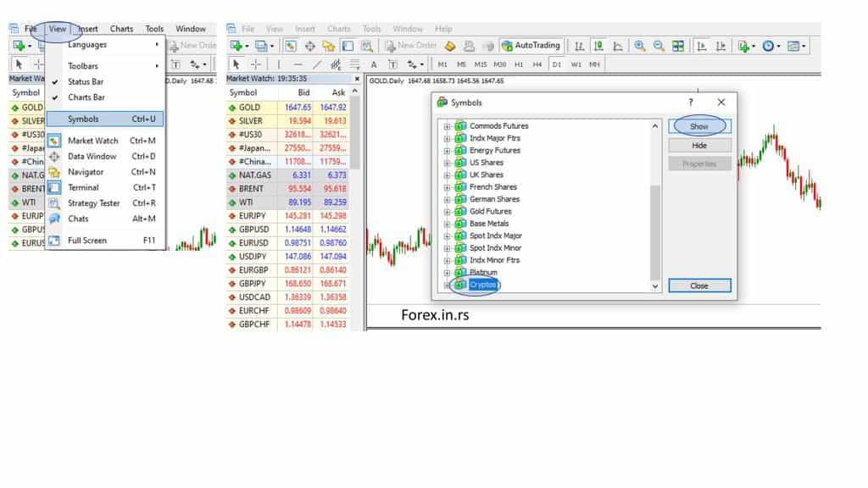Click the zoom in magnifier icon
868x488 pixels.
639,46
